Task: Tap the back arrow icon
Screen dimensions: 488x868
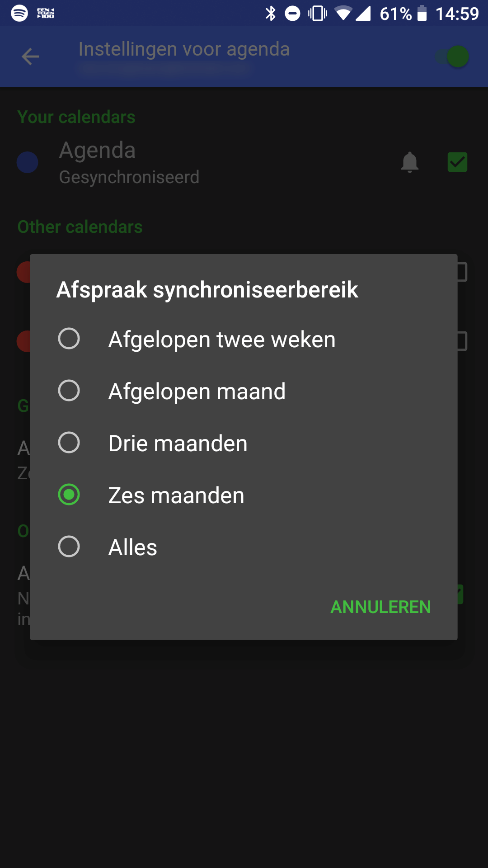Action: (x=30, y=57)
